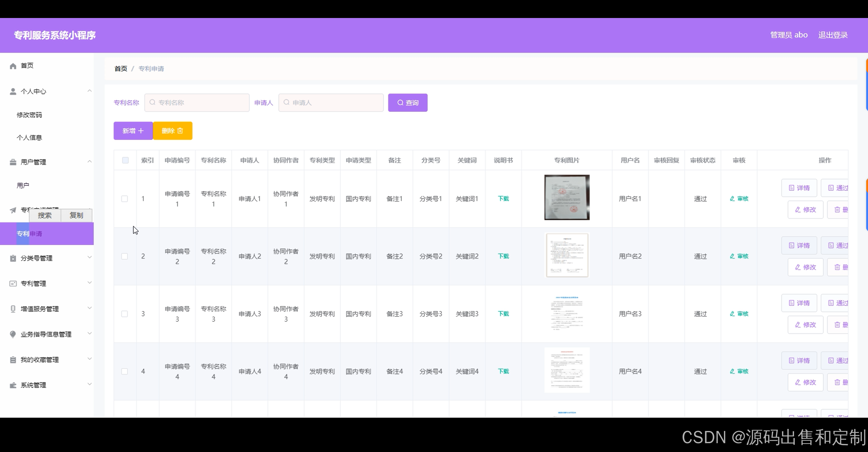Open the 修改密码 menu item
The image size is (868, 452).
coord(29,115)
